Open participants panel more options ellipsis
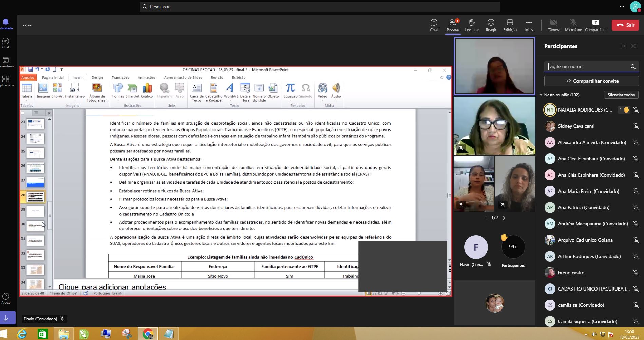The height and width of the screenshot is (340, 644). point(622,46)
